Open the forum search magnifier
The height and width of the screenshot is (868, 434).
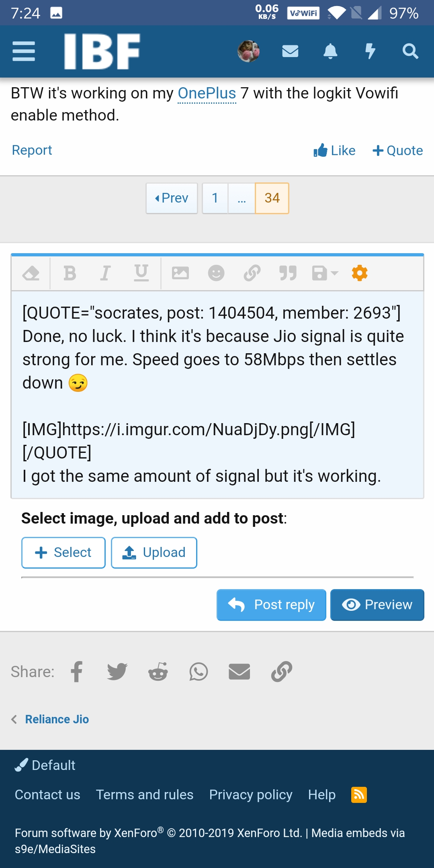click(x=410, y=51)
